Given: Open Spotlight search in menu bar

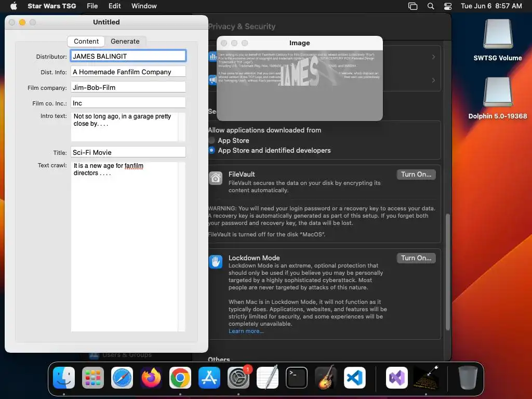Looking at the screenshot, I should click(431, 6).
